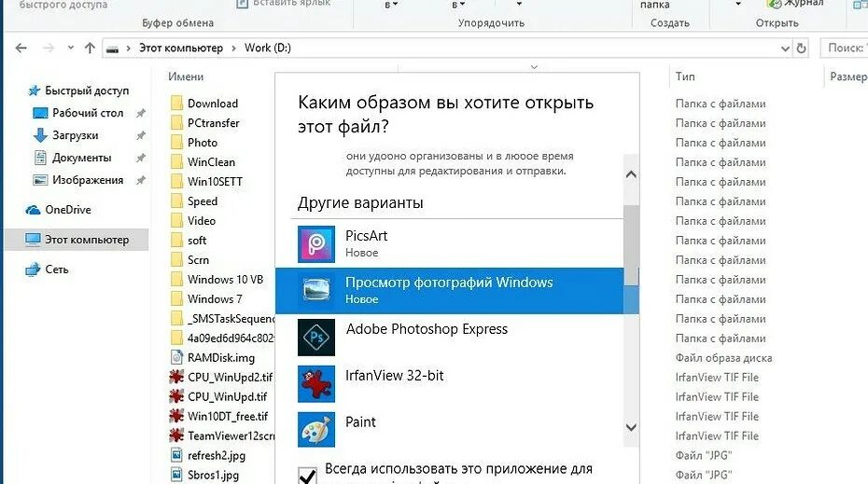Select soft folder name
The image size is (868, 484).
coord(197,241)
